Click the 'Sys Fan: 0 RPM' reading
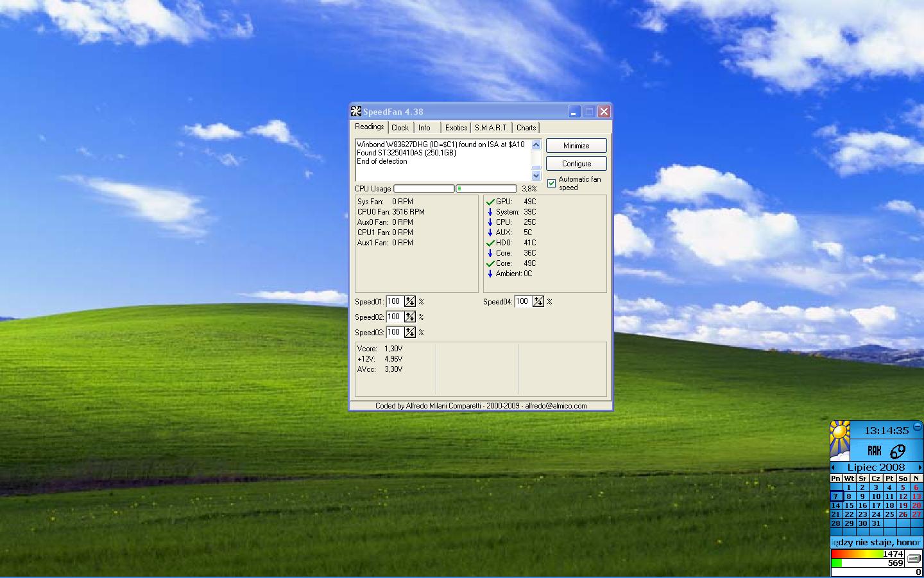Screen dimensions: 924x578 point(385,202)
